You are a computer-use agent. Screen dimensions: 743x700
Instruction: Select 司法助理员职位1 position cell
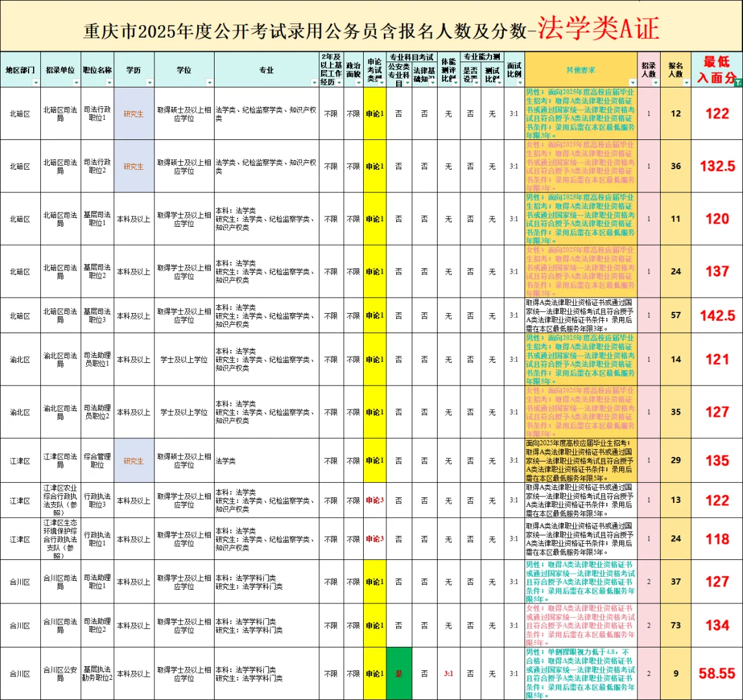pos(97,360)
